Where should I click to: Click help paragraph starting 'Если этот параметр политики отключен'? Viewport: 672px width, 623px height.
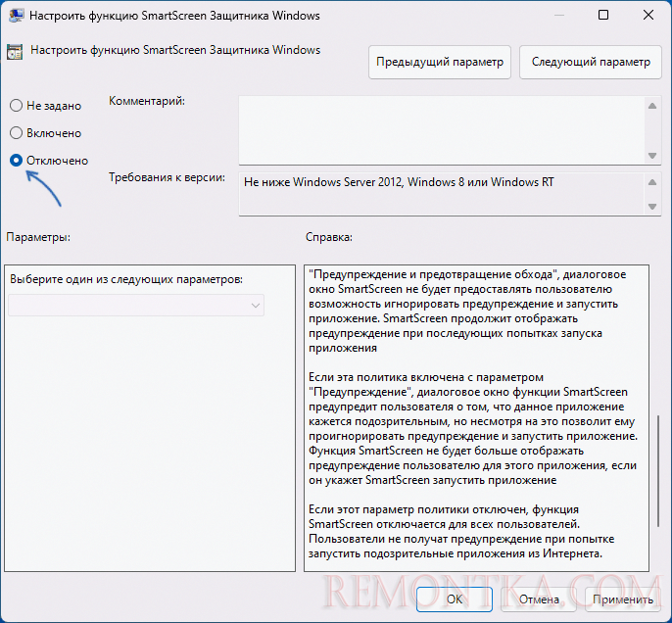coord(461,531)
